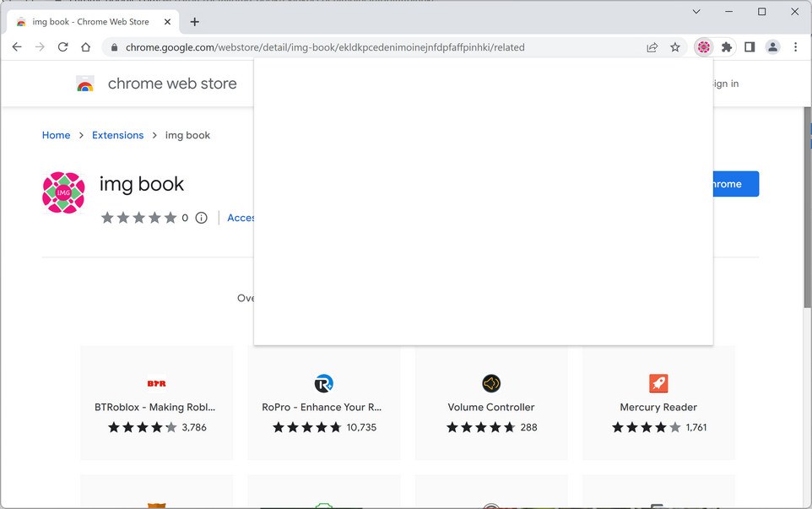Screen dimensions: 812x509
Task: Click the BTRoblox extension icon
Action: [x=156, y=384]
